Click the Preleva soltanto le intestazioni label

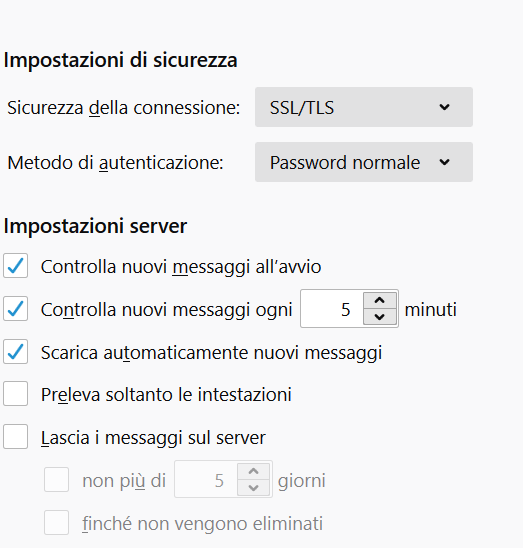166,395
